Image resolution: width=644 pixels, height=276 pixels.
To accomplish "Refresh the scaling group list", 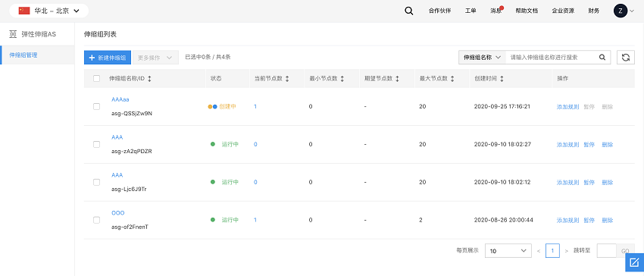I will (x=626, y=58).
